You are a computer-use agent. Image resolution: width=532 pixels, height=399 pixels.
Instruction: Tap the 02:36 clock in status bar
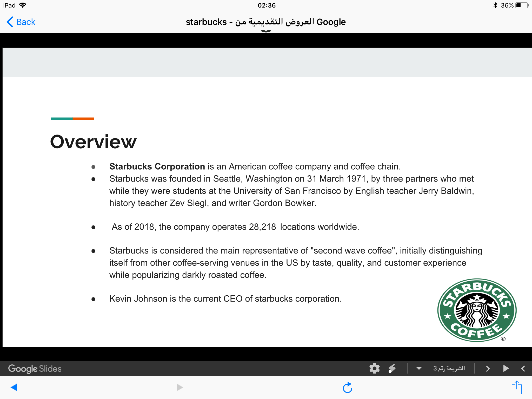click(x=267, y=5)
